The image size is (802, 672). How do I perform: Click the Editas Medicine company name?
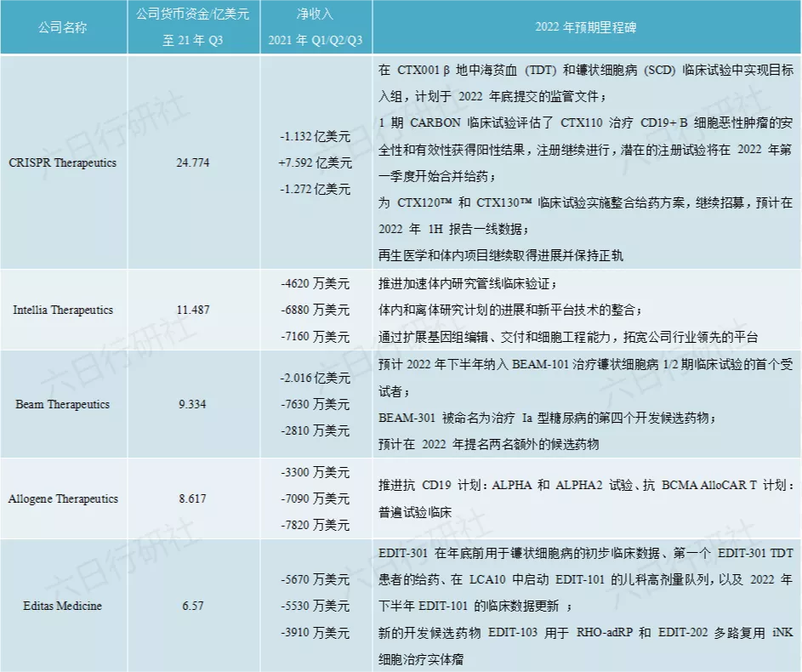pyautogui.click(x=62, y=606)
